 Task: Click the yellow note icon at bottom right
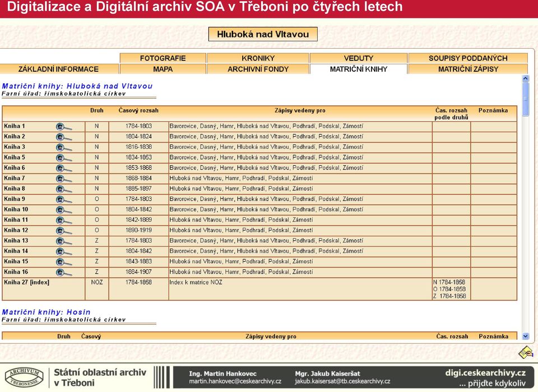pos(525,352)
